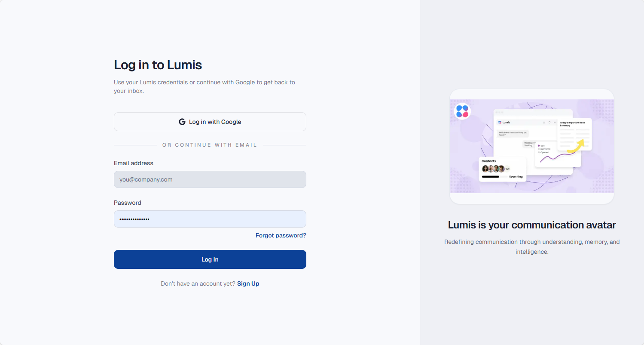Click the upload icon in the mock Lumis window

(544, 123)
